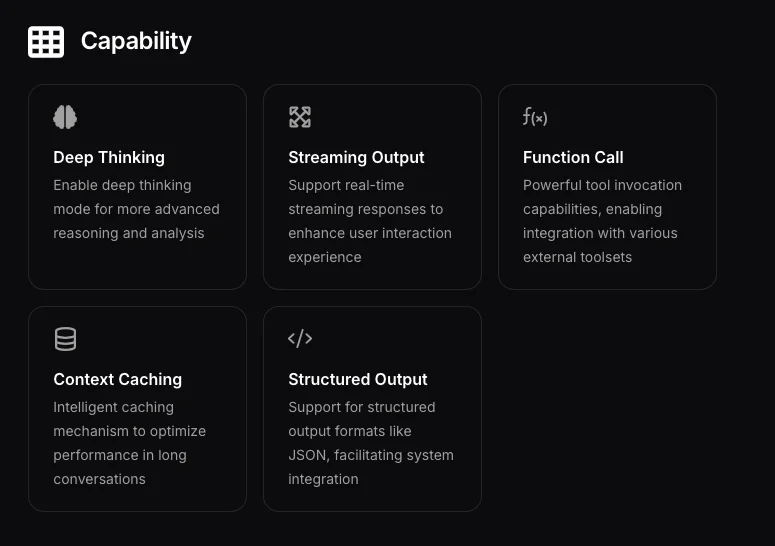Click the database Context Caching icon
775x546 pixels.
[65, 339]
